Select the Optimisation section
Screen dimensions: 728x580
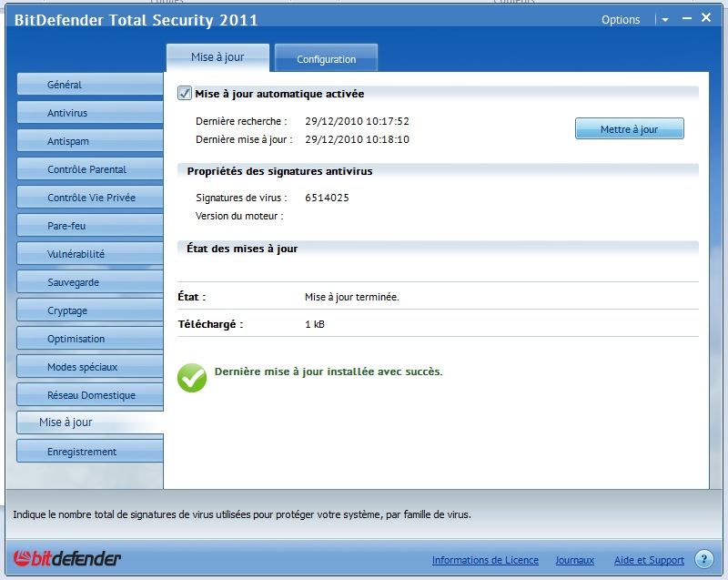(x=90, y=339)
